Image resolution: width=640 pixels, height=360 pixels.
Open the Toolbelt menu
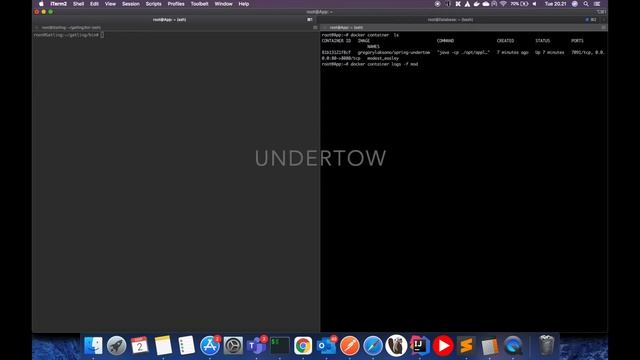pyautogui.click(x=200, y=4)
